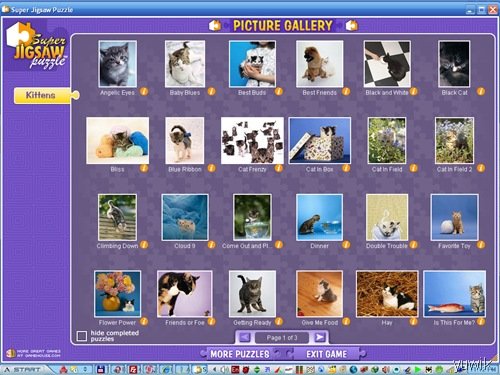Click the info icon beside Best Friends
500x375 pixels.
[x=346, y=91]
